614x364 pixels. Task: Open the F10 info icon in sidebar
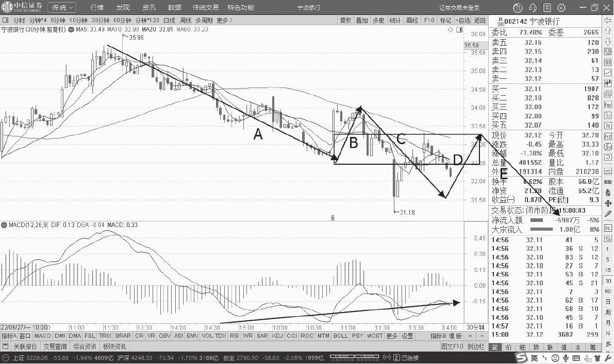pyautogui.click(x=608, y=105)
